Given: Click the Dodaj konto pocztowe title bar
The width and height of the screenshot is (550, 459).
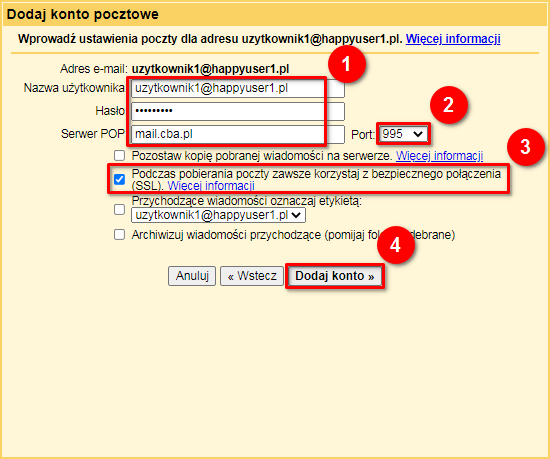Looking at the screenshot, I should [275, 15].
